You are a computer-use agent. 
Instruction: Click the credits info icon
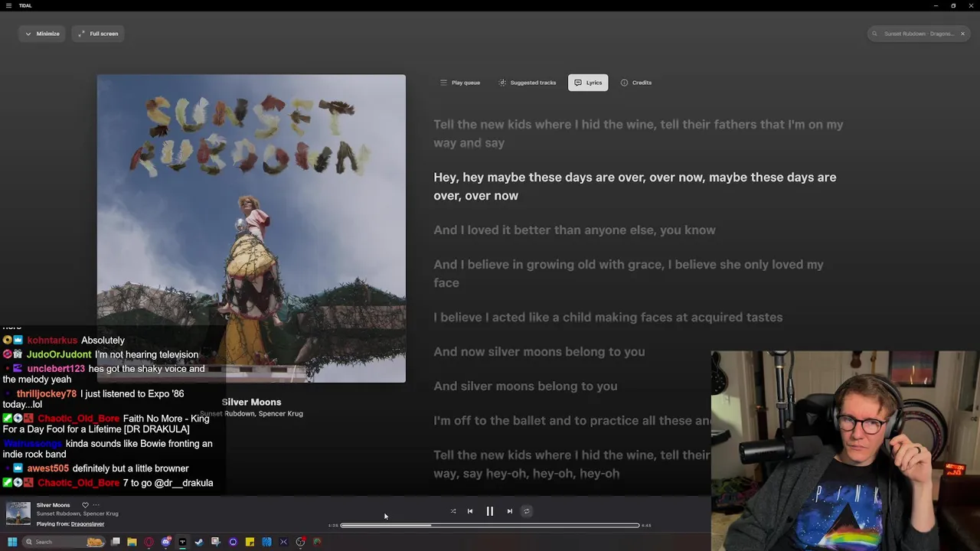624,83
